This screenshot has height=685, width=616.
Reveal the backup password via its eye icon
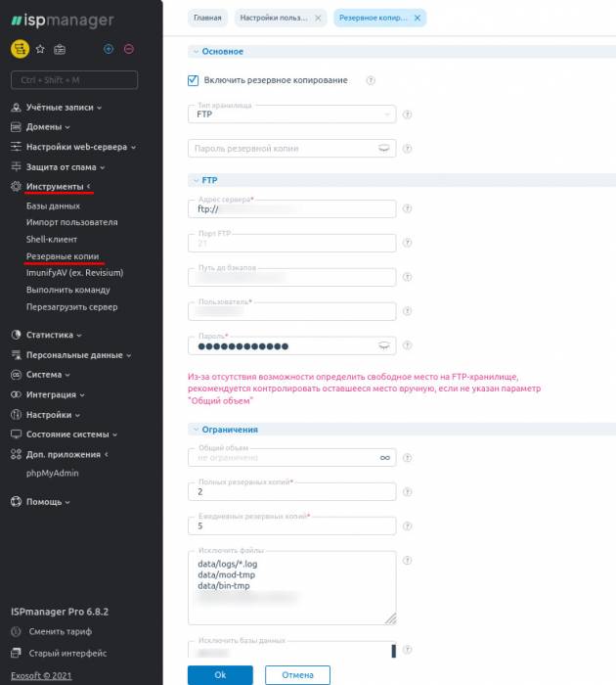point(385,148)
